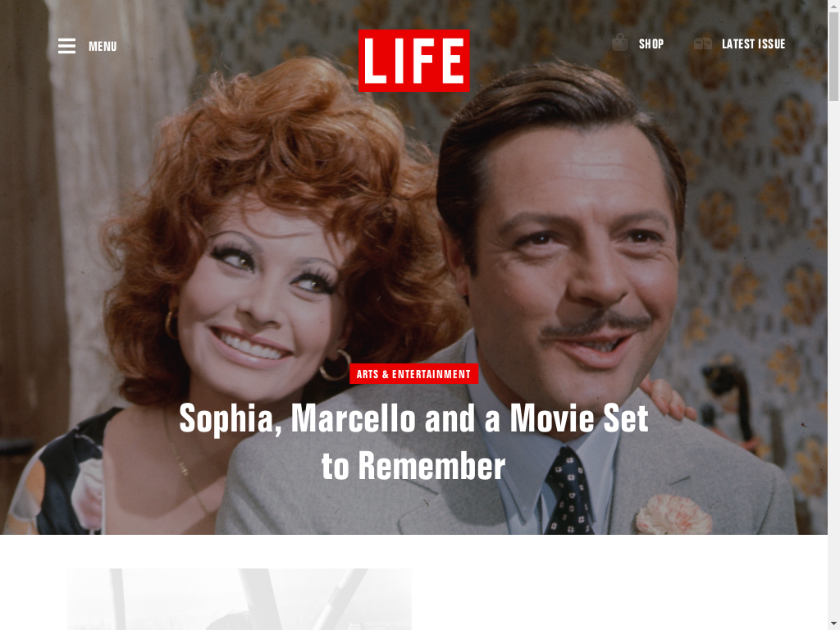
Task: Open the hamburger menu icon
Action: (x=67, y=46)
